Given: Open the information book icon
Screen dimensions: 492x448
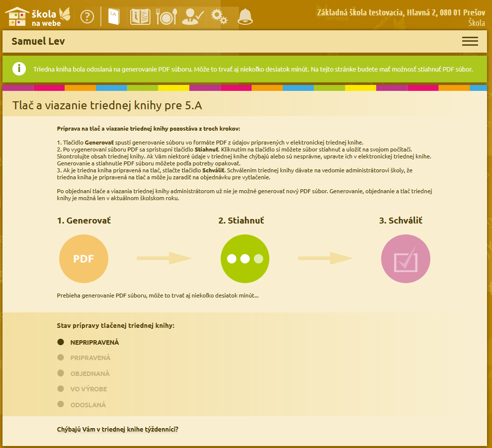Looking at the screenshot, I should click(x=140, y=16).
